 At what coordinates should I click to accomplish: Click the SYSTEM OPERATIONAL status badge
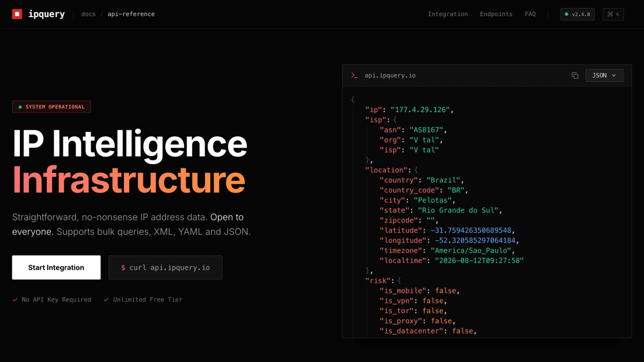click(x=52, y=107)
